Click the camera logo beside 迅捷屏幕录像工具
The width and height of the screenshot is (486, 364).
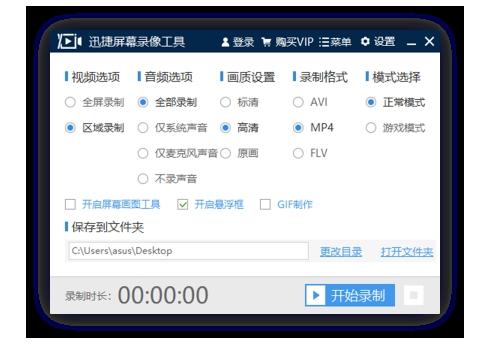[x=69, y=41]
